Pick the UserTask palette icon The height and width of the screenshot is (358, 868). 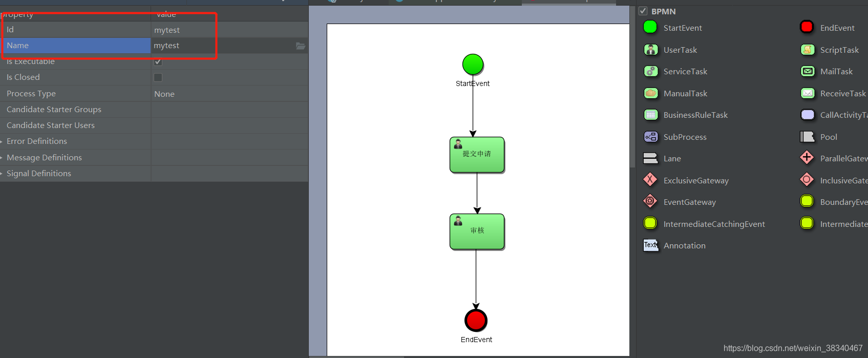point(651,50)
